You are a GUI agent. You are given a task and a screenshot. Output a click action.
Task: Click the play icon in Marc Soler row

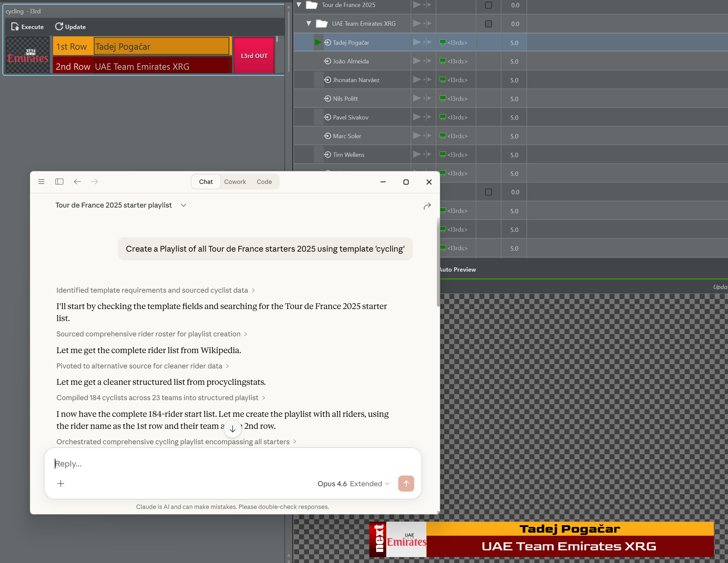417,136
